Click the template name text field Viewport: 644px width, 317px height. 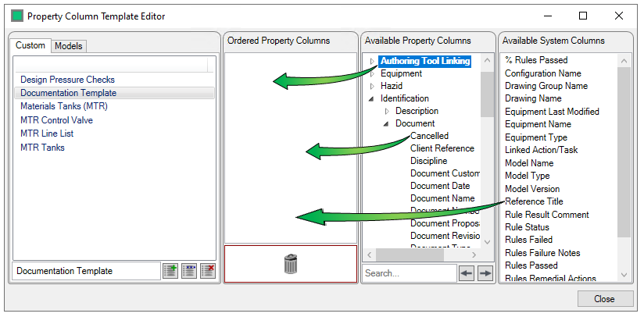[86, 271]
